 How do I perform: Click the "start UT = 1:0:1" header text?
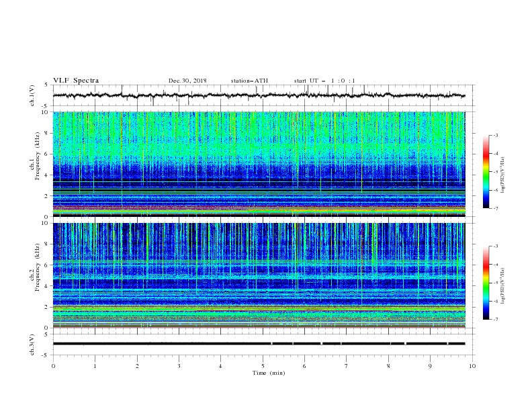(324, 81)
